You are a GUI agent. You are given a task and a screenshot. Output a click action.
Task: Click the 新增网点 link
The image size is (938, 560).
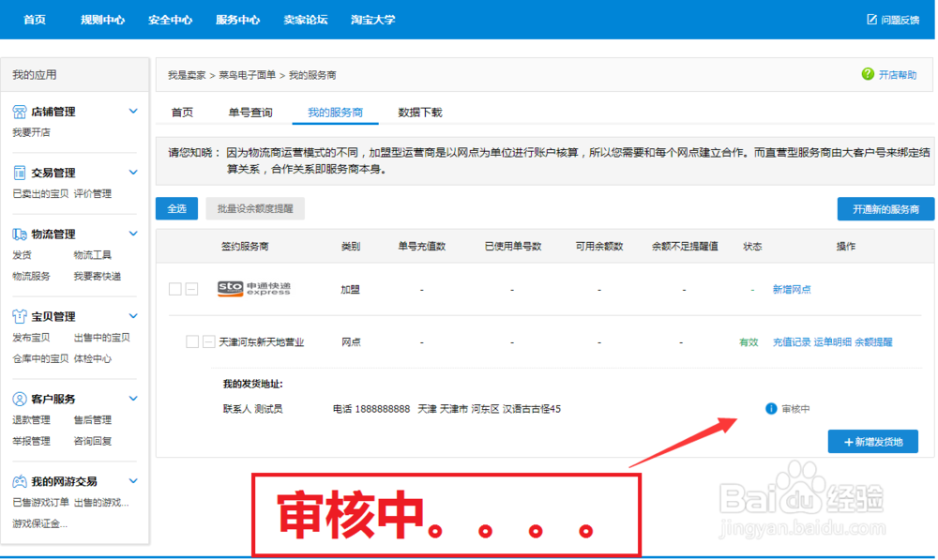(x=792, y=290)
